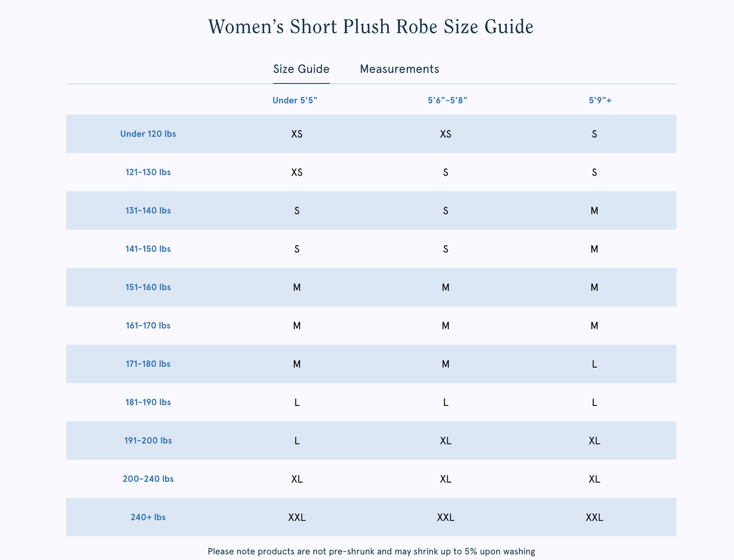Click the 5'9"+ column header
The width and height of the screenshot is (734, 560).
[x=600, y=100]
